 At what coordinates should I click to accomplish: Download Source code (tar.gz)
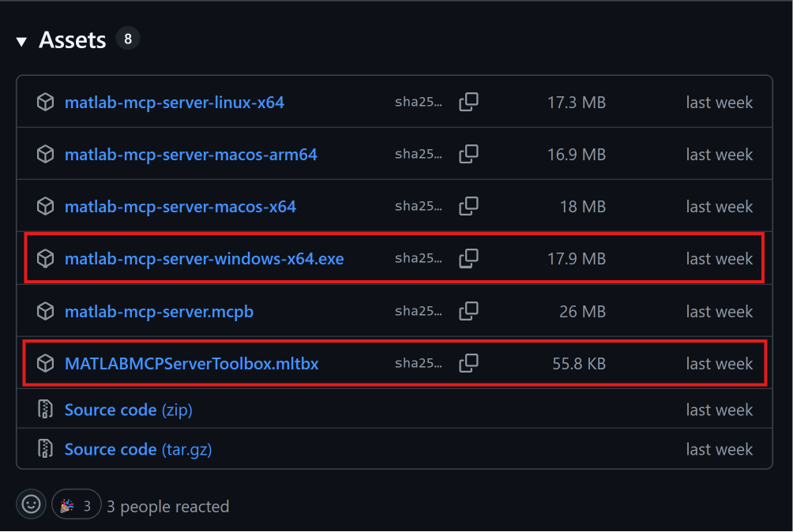pyautogui.click(x=138, y=449)
